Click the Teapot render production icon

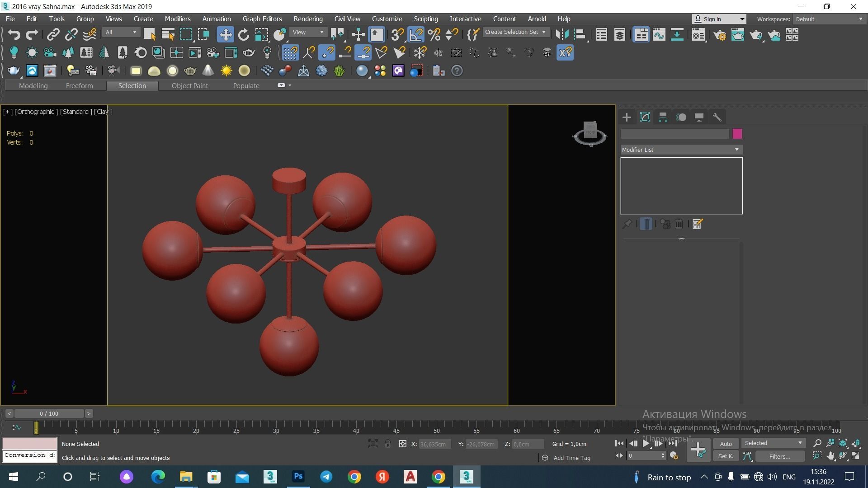[756, 35]
